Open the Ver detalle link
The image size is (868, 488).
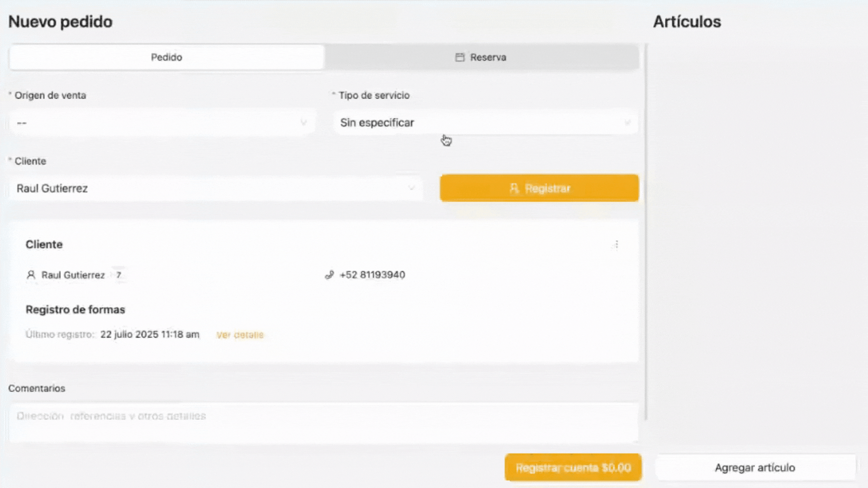(x=240, y=335)
